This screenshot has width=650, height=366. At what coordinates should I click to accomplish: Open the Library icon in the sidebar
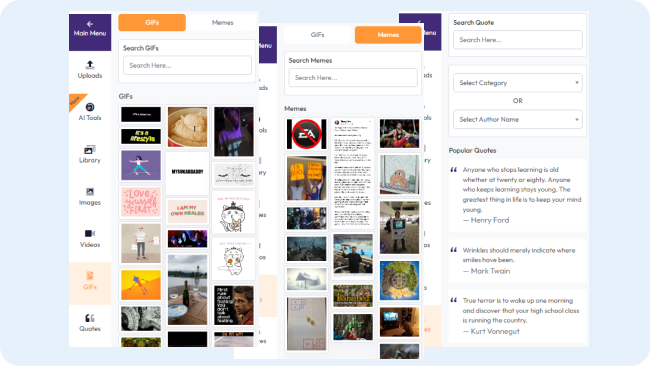pos(90,149)
